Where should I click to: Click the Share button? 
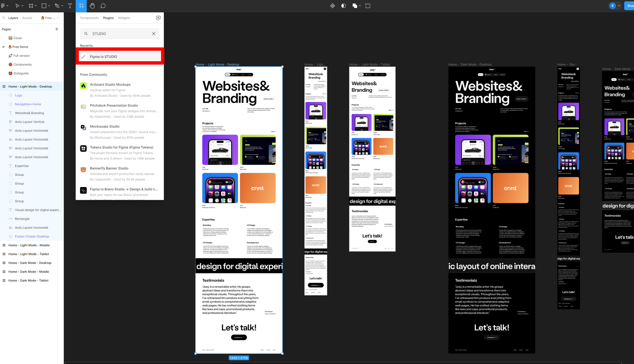point(630,6)
